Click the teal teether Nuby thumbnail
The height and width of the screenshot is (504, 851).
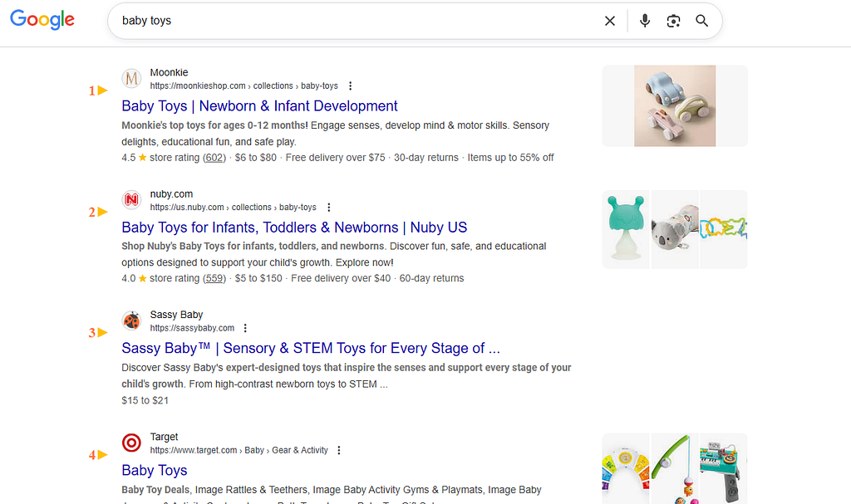pos(626,229)
